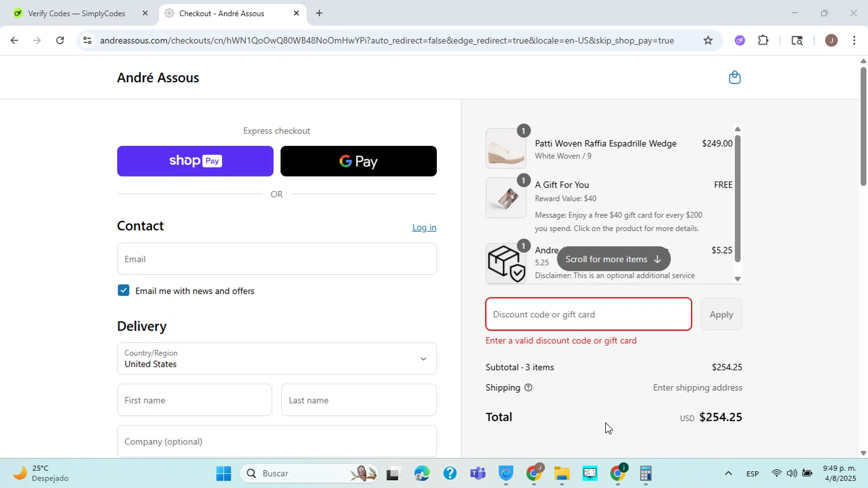868x488 pixels.
Task: Click the A Gift For You thumbnail
Action: coord(506,198)
